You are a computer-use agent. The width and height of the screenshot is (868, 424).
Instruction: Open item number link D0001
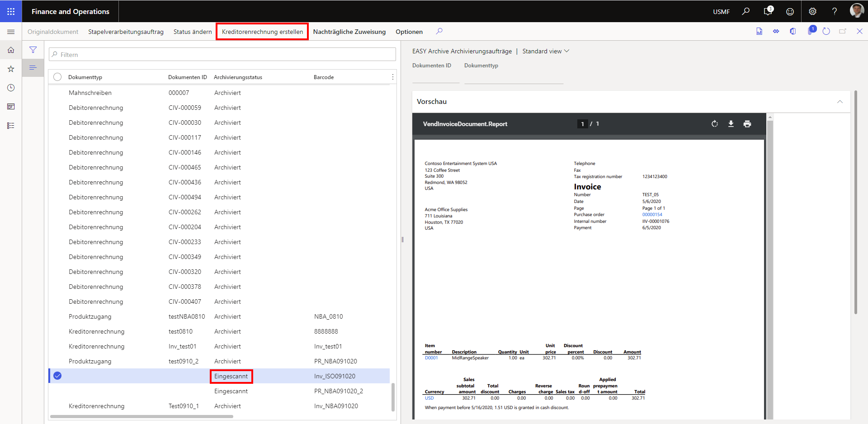[431, 358]
